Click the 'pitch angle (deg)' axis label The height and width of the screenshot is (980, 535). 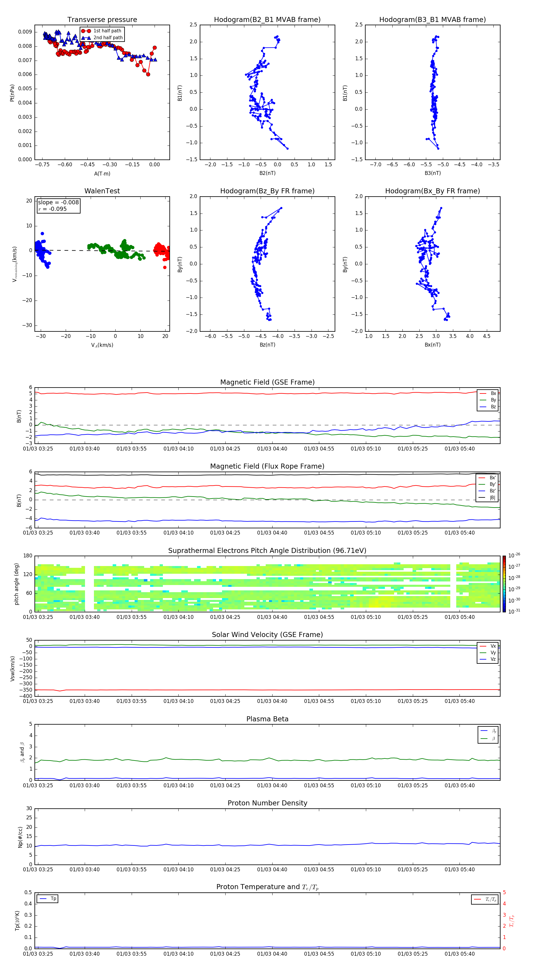(x=16, y=584)
